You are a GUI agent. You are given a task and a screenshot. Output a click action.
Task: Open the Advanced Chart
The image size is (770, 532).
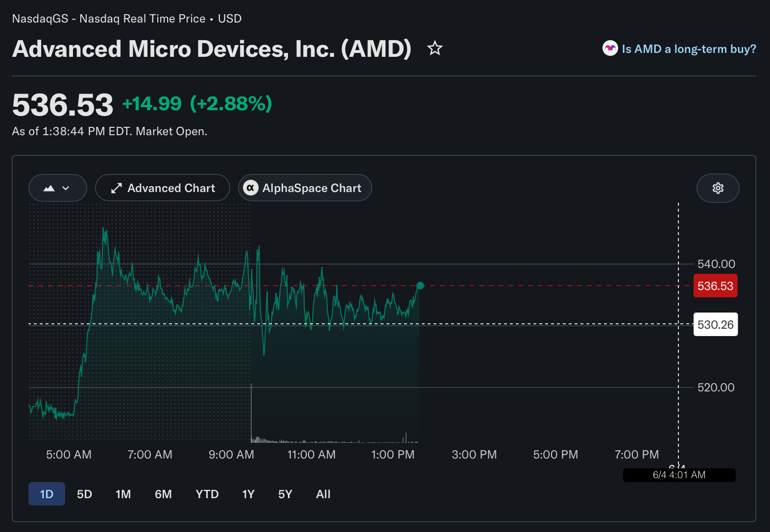(163, 188)
